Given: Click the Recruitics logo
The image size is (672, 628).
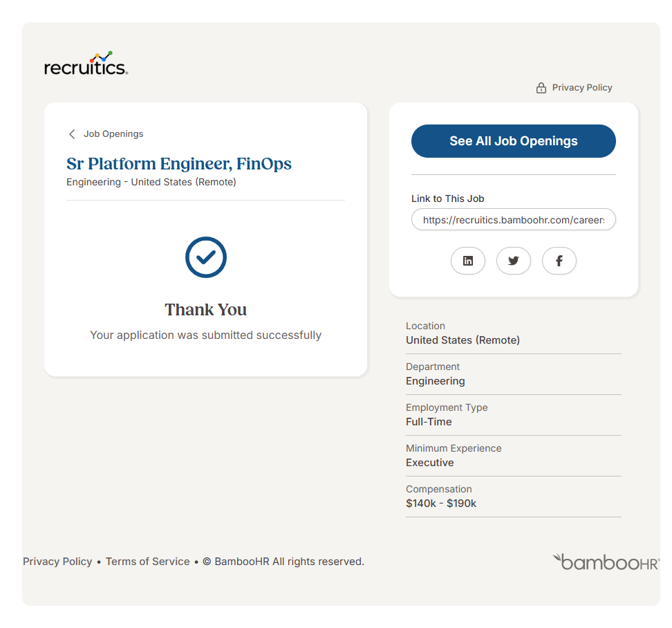Looking at the screenshot, I should (86, 64).
